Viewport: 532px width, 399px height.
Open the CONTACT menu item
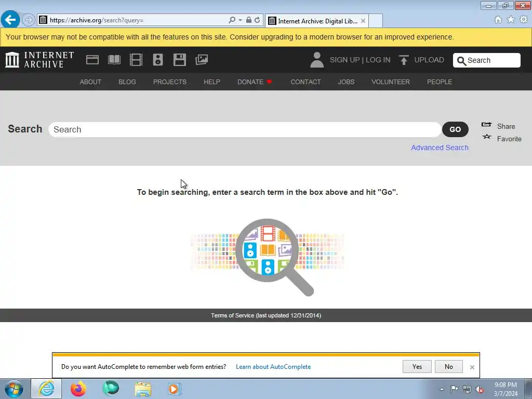click(x=305, y=82)
